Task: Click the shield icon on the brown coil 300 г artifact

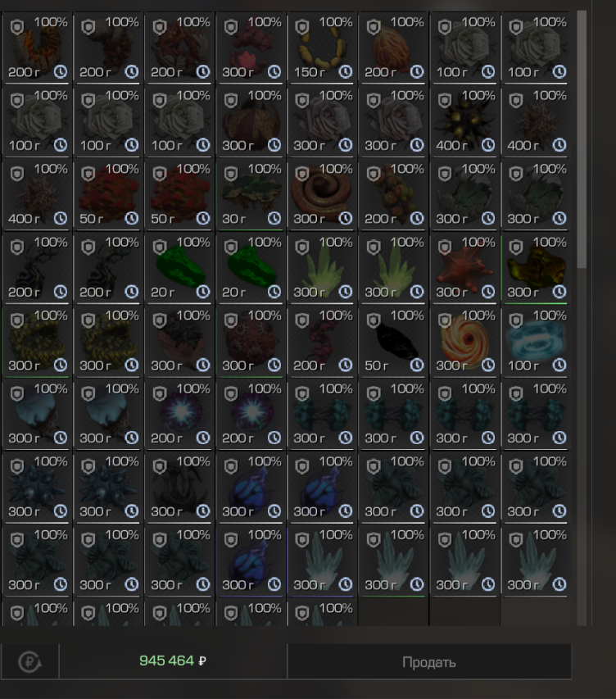Action: coord(302,174)
